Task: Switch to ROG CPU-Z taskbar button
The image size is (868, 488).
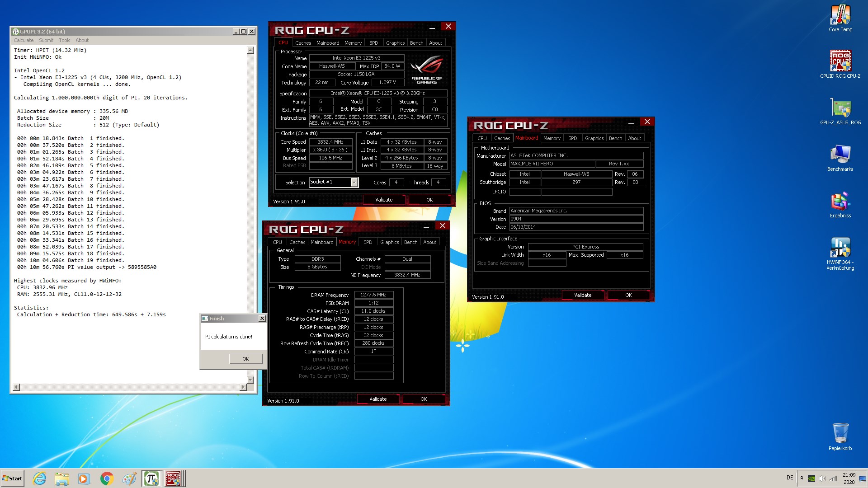Action: click(174, 479)
